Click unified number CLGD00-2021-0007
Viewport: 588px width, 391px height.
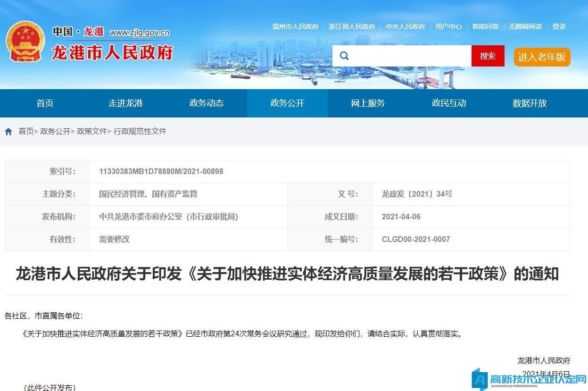point(416,240)
